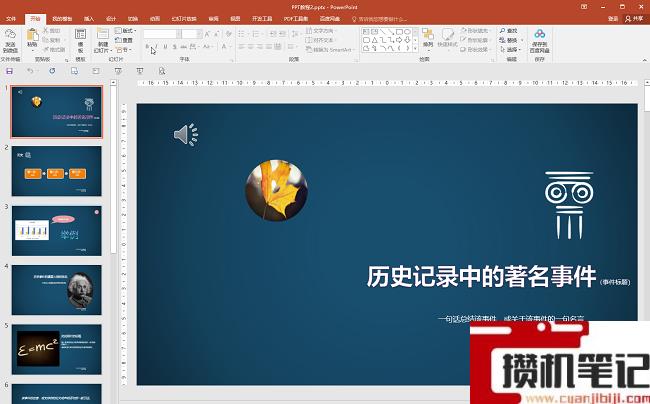Click the round leaf picture on the slide

coord(276,190)
